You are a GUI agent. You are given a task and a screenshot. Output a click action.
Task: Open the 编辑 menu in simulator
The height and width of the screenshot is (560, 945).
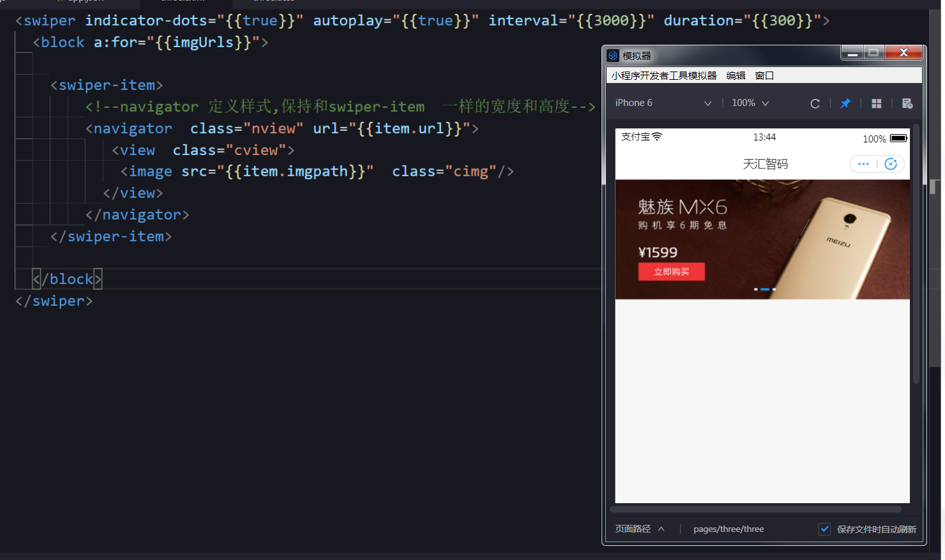(x=736, y=75)
